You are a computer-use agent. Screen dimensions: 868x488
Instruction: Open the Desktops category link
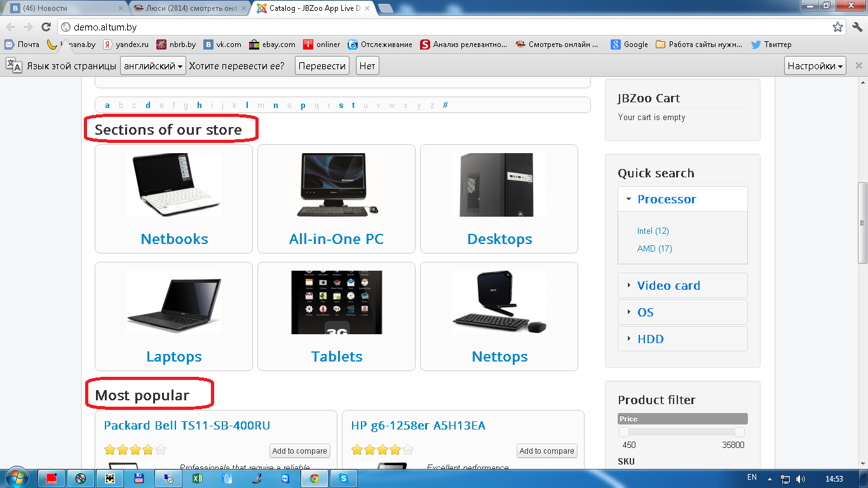[x=499, y=239]
